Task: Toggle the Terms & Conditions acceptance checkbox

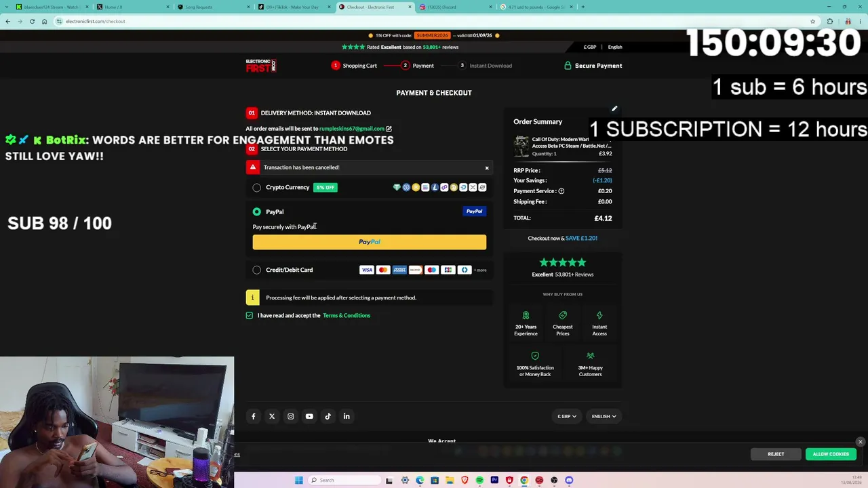Action: point(250,316)
